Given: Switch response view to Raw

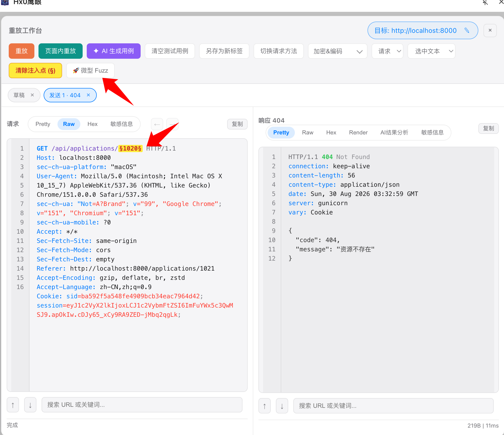Looking at the screenshot, I should 308,133.
